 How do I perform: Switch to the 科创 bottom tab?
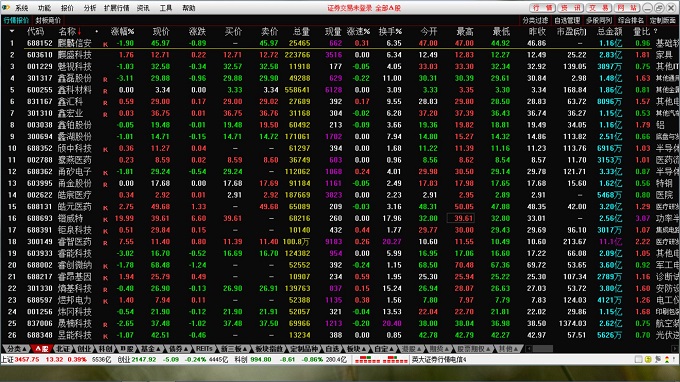(105, 349)
